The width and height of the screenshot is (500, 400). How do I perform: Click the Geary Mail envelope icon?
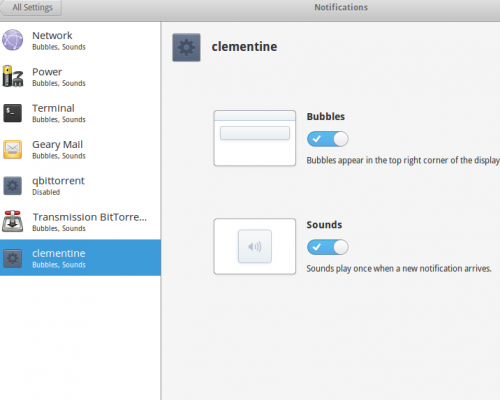[x=13, y=149]
